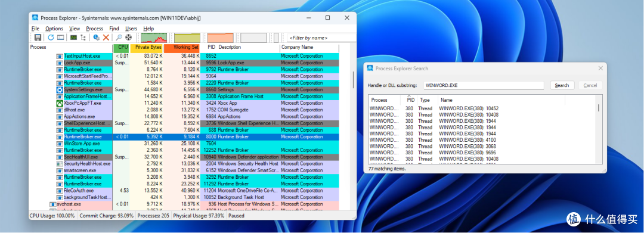
Task: Click the icon beside LockApp.exe
Action: (60, 63)
